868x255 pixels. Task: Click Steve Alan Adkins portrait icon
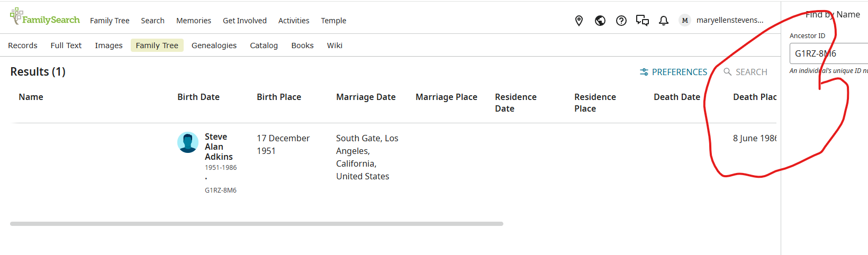(x=188, y=142)
